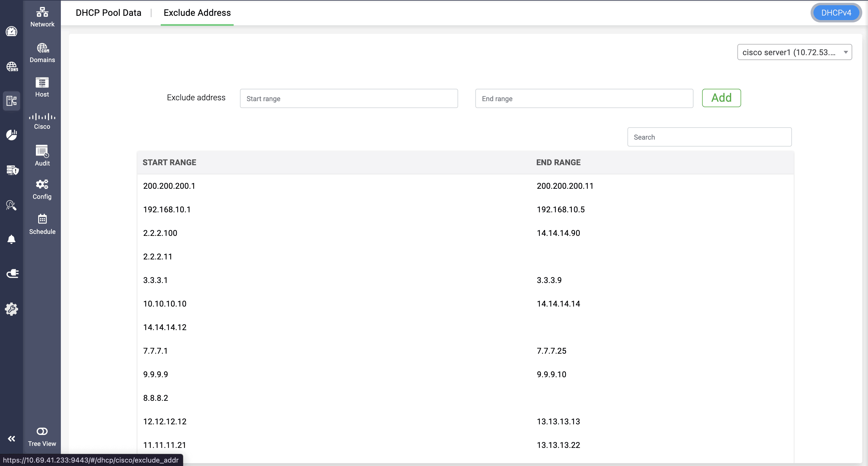Viewport: 868px width, 466px height.
Task: Open the wrench settings gear icon
Action: pyautogui.click(x=11, y=309)
